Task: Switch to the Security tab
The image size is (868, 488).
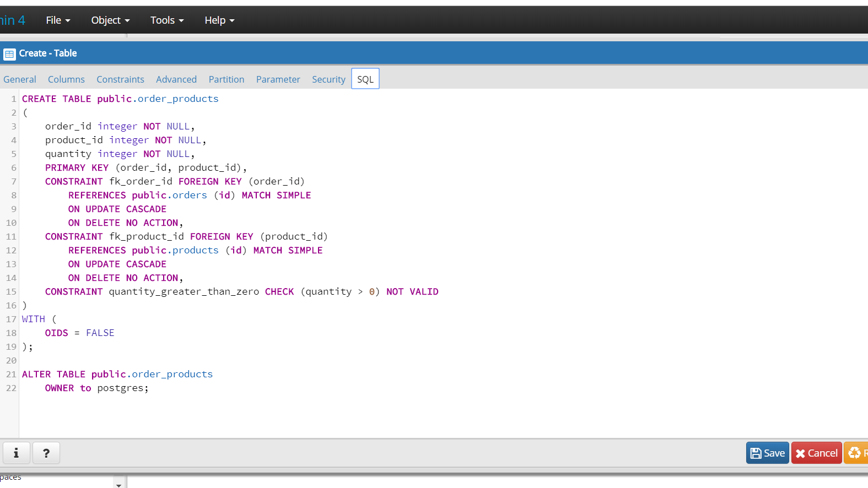Action: point(328,79)
